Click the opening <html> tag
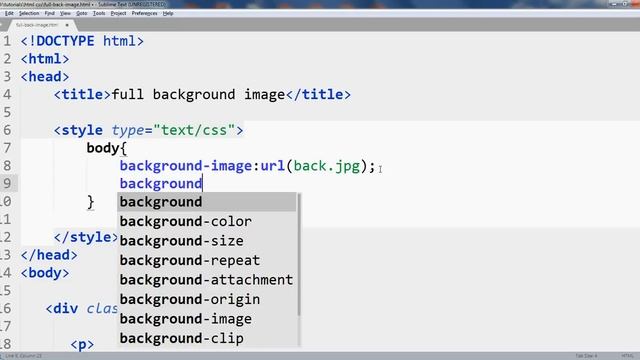 coord(45,59)
